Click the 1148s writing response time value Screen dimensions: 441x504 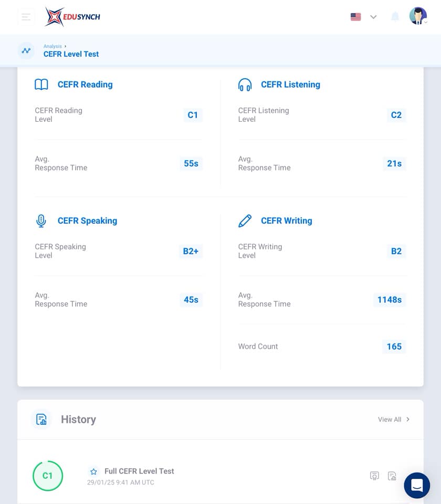pos(389,300)
